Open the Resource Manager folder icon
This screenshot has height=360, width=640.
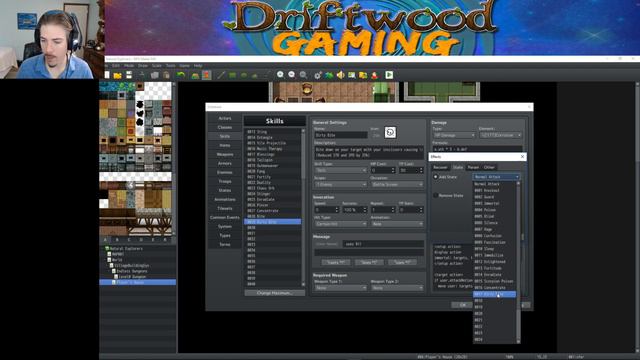pyautogui.click(x=363, y=75)
